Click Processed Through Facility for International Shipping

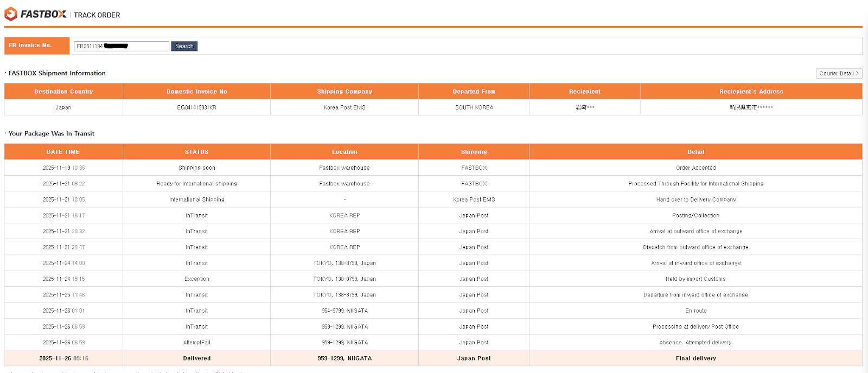[695, 184]
